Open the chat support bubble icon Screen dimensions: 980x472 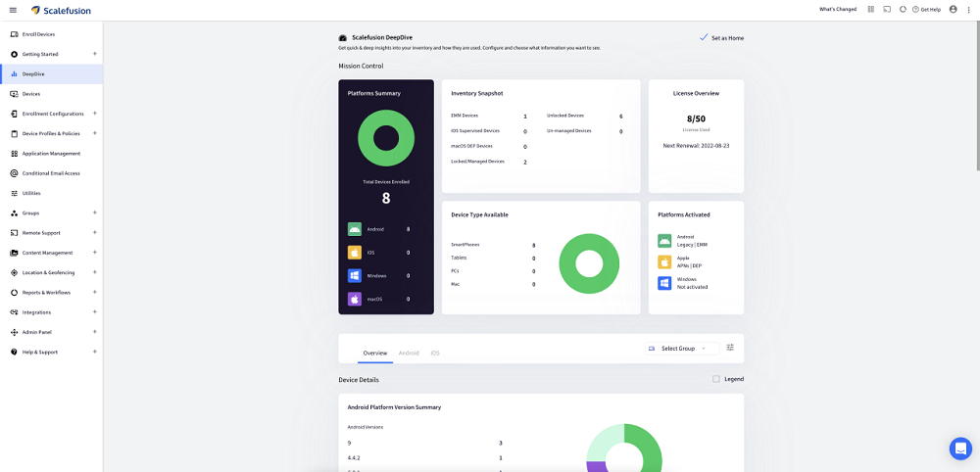coord(960,448)
